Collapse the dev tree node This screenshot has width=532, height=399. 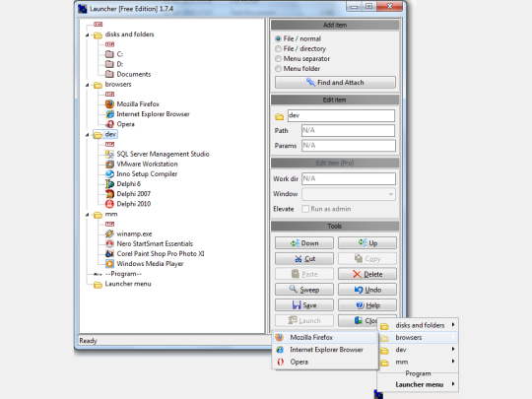pos(88,135)
